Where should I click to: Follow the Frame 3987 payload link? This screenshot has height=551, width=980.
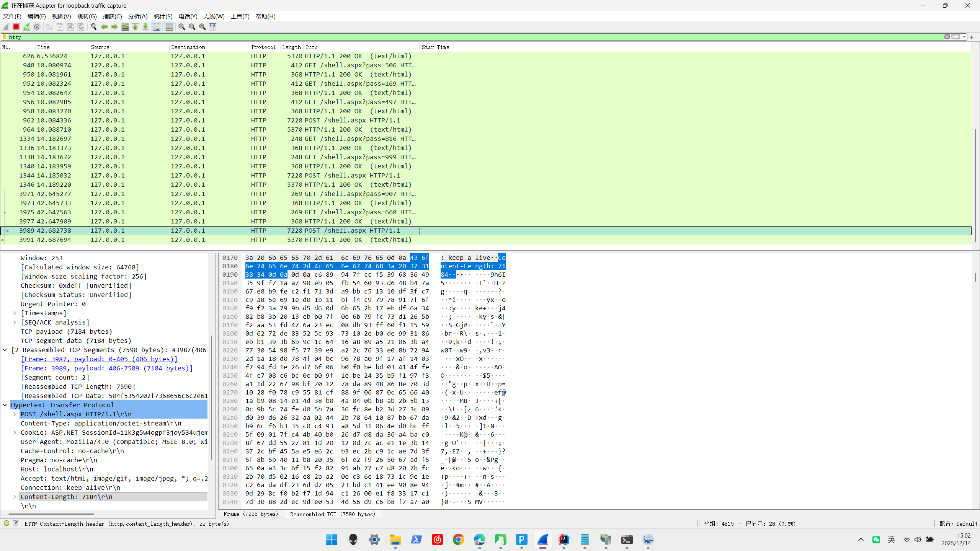[99, 359]
